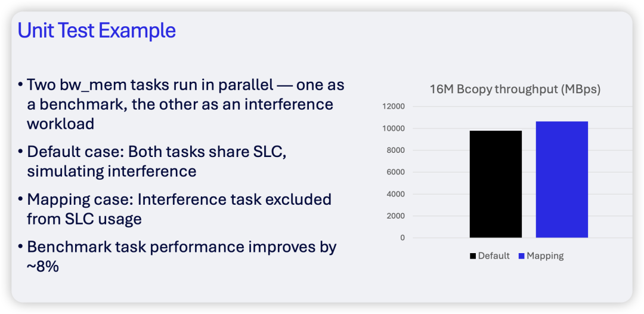The width and height of the screenshot is (644, 314).
Task: Click the "Unit Test Example" slide title
Action: click(x=97, y=30)
